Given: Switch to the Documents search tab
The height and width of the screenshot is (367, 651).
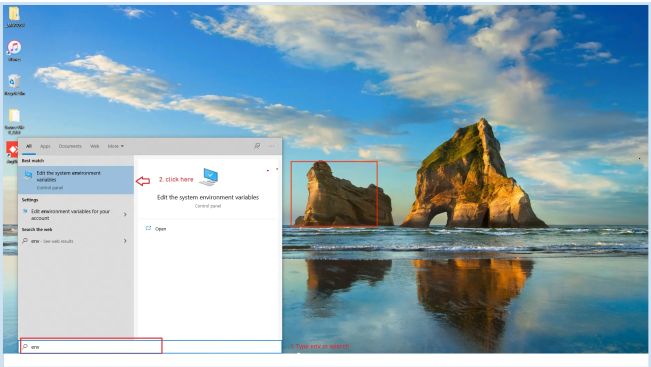Looking at the screenshot, I should coord(70,146).
